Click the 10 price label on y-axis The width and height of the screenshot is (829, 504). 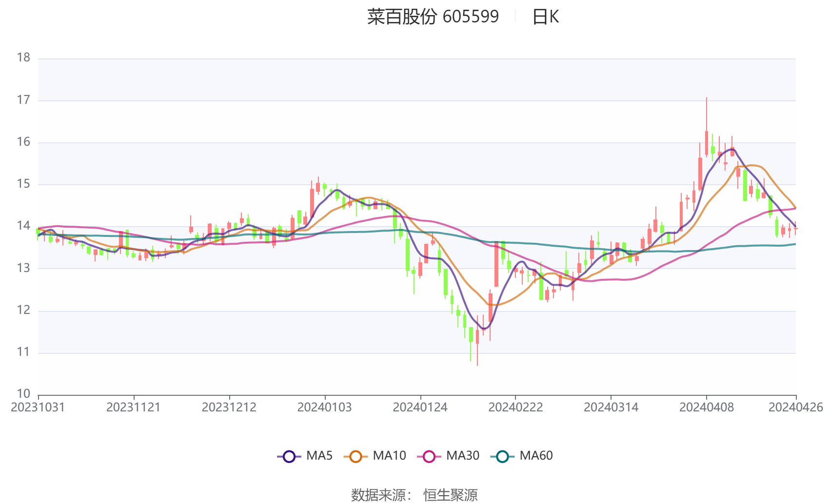[23, 394]
